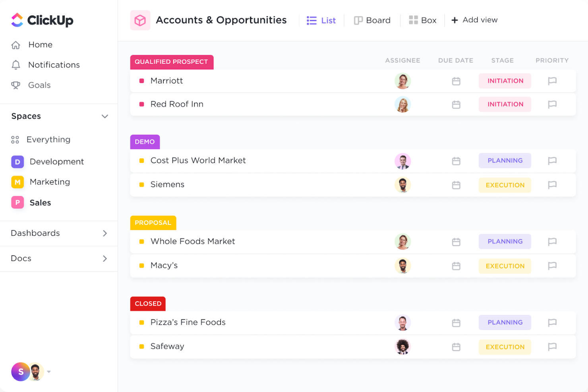Viewport: 588px width, 392px height.
Task: Collapse the Spaces section chevron
Action: click(x=105, y=116)
